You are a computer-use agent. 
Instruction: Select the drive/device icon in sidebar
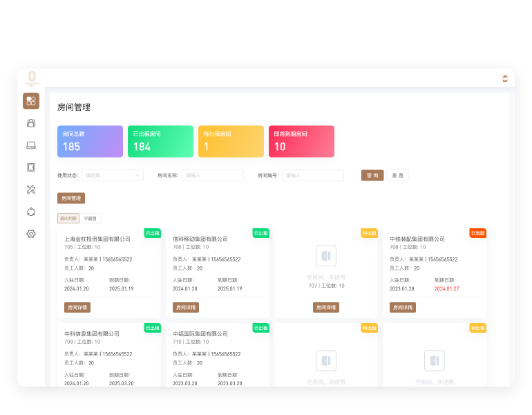coord(31,145)
